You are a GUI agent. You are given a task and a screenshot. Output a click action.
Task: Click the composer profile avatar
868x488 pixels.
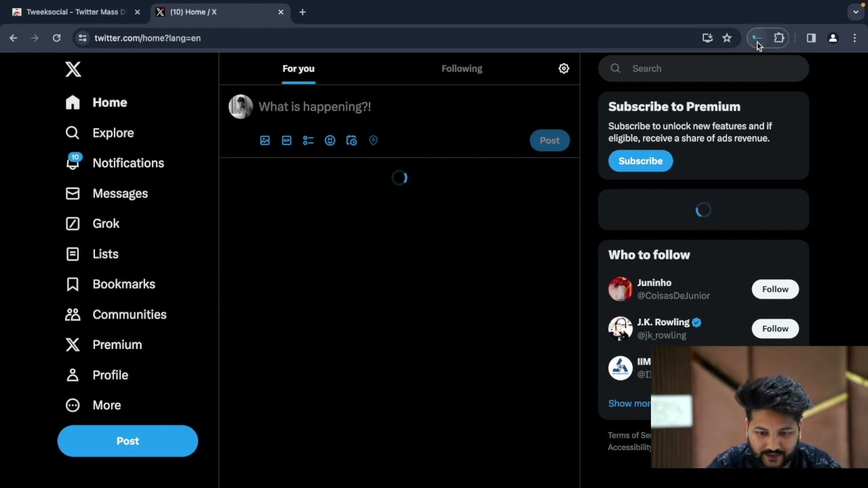tap(241, 106)
